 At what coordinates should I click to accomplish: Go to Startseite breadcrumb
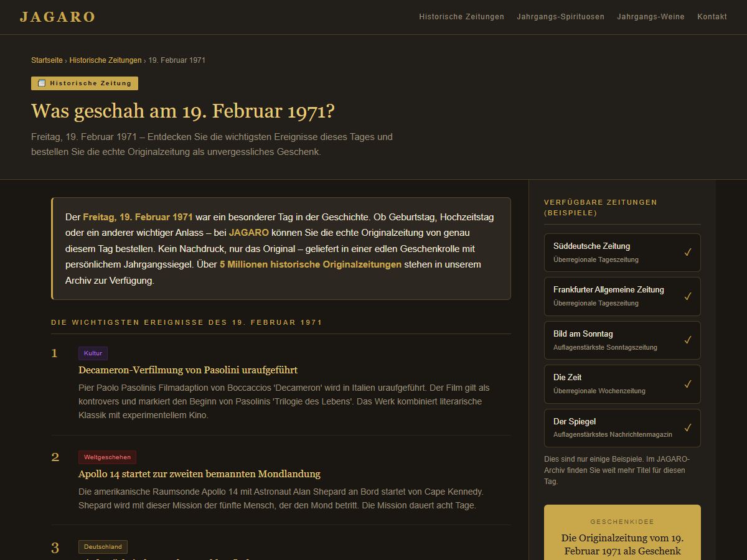coord(47,60)
